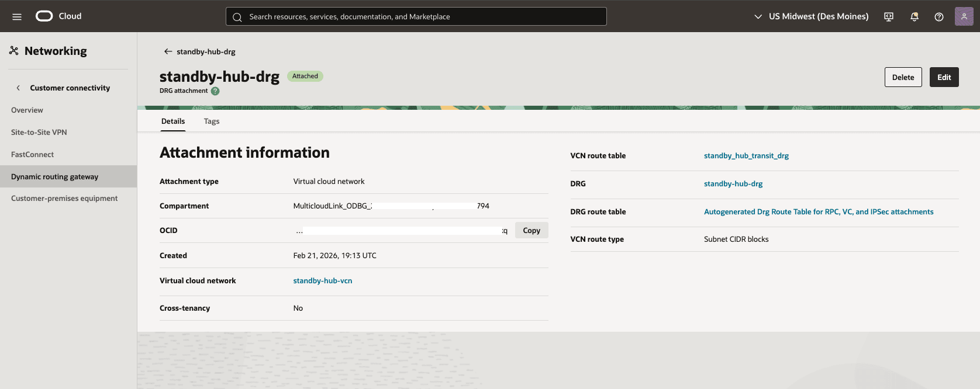The image size is (980, 389).
Task: Click the 'VCN route type' label
Action: (x=597, y=239)
